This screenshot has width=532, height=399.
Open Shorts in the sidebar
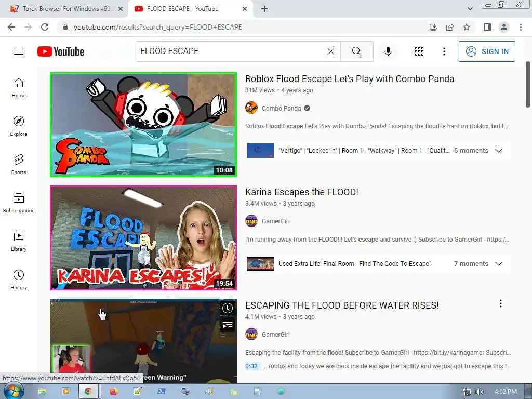coord(19,165)
